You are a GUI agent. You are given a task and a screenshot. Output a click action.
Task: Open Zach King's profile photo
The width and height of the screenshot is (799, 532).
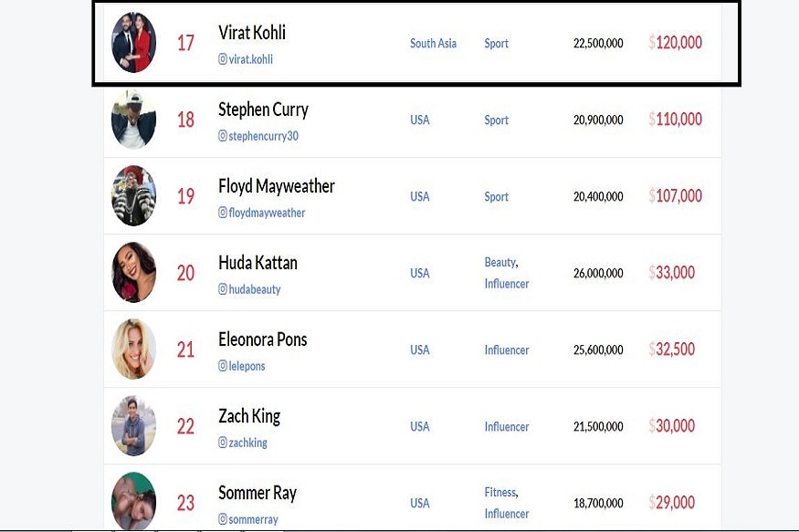(x=133, y=425)
